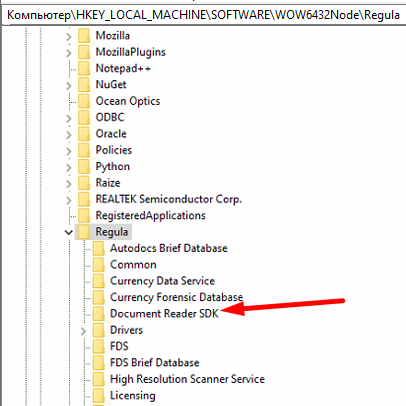Expand the Python key chevron
The width and height of the screenshot is (406, 406).
pos(69,167)
